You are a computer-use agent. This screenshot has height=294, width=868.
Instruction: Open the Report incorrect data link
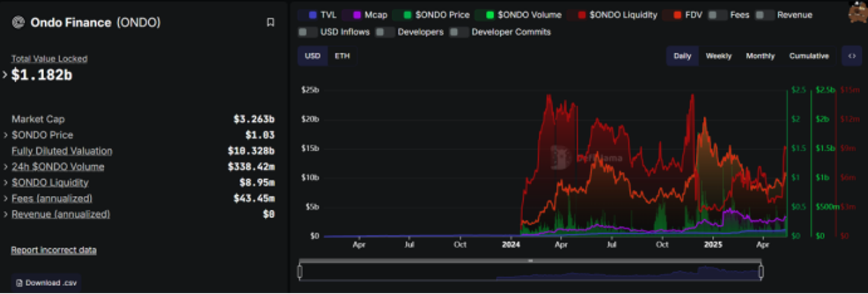pyautogui.click(x=54, y=250)
